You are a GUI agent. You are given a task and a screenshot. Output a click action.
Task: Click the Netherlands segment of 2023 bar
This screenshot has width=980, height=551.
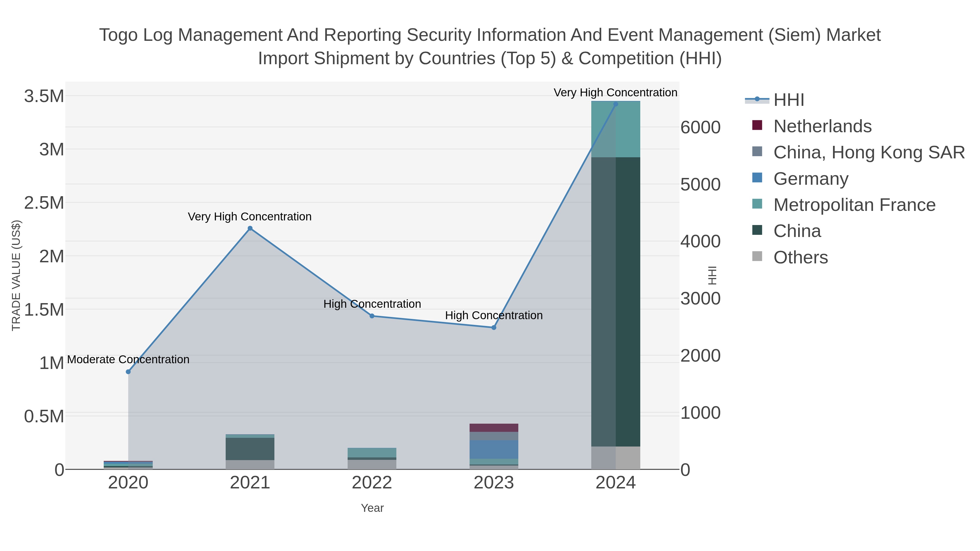[494, 428]
